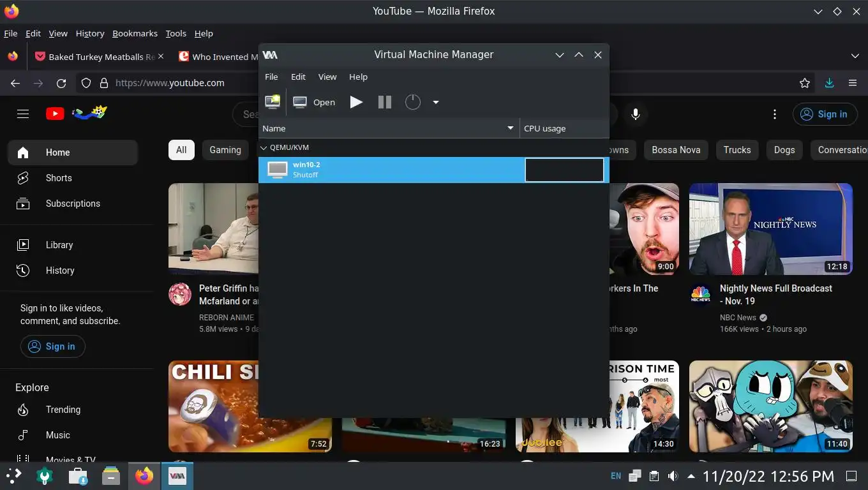This screenshot has height=490, width=868.
Task: Click the YouTube URL address field
Action: (170, 83)
